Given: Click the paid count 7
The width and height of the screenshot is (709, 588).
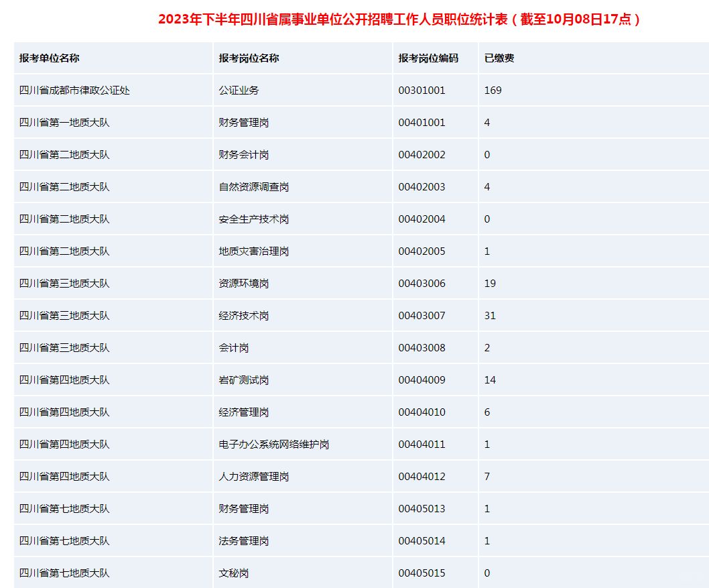Looking at the screenshot, I should coord(487,476).
